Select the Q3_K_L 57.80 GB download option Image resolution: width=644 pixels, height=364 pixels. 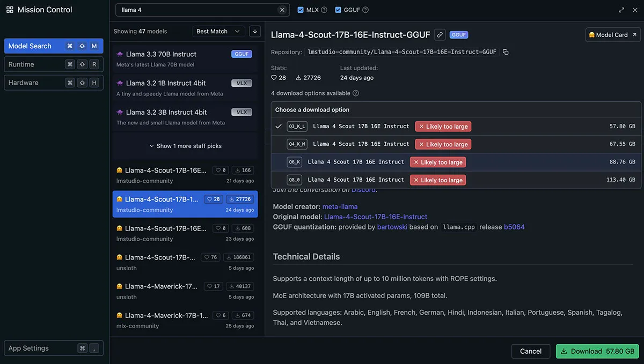click(456, 127)
